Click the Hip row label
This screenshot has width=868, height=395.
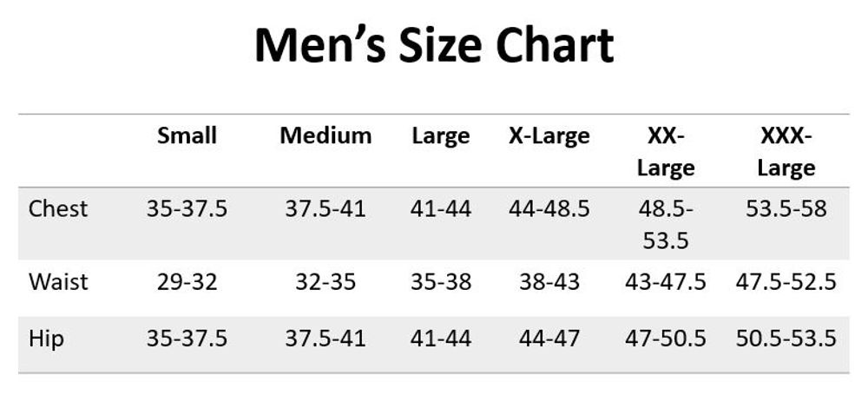point(46,339)
